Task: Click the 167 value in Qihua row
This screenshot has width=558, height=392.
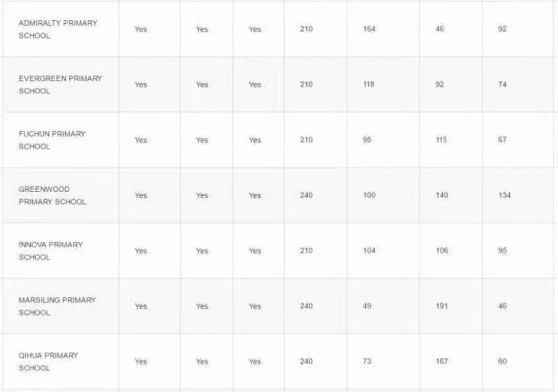Action: tap(442, 361)
